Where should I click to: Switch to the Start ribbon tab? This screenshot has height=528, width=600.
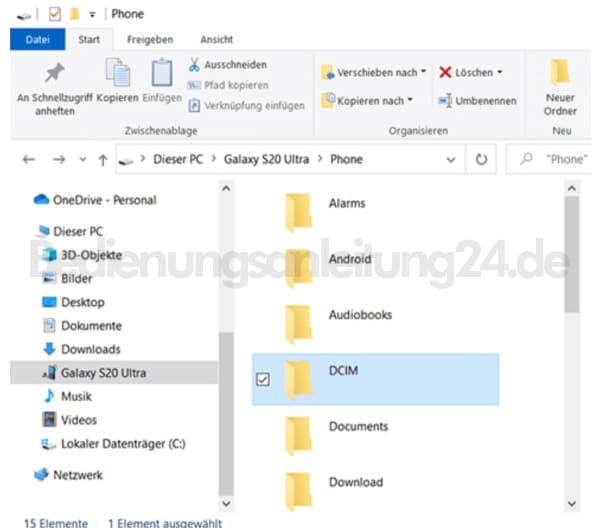click(89, 39)
